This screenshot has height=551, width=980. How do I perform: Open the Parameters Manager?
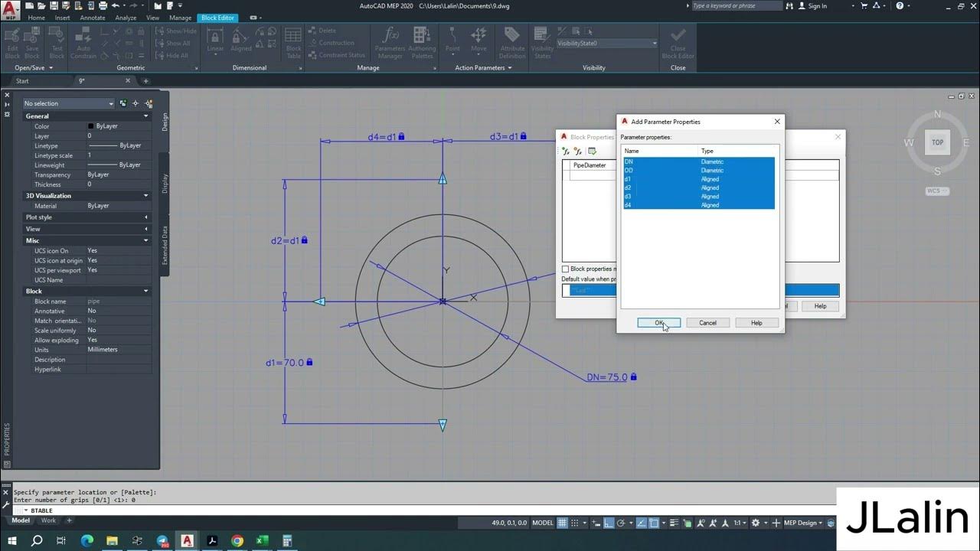click(x=390, y=43)
